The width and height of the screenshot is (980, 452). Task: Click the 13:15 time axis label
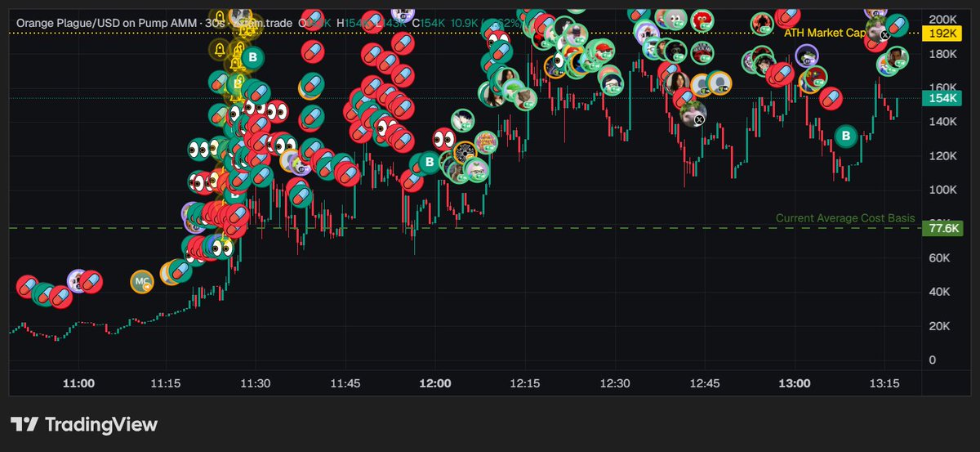(883, 383)
